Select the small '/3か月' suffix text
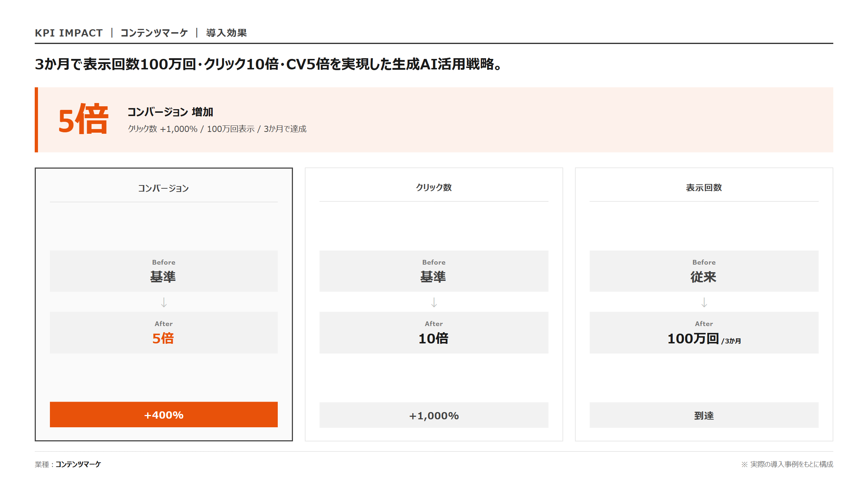Image resolution: width=868 pixels, height=488 pixels. [x=731, y=341]
